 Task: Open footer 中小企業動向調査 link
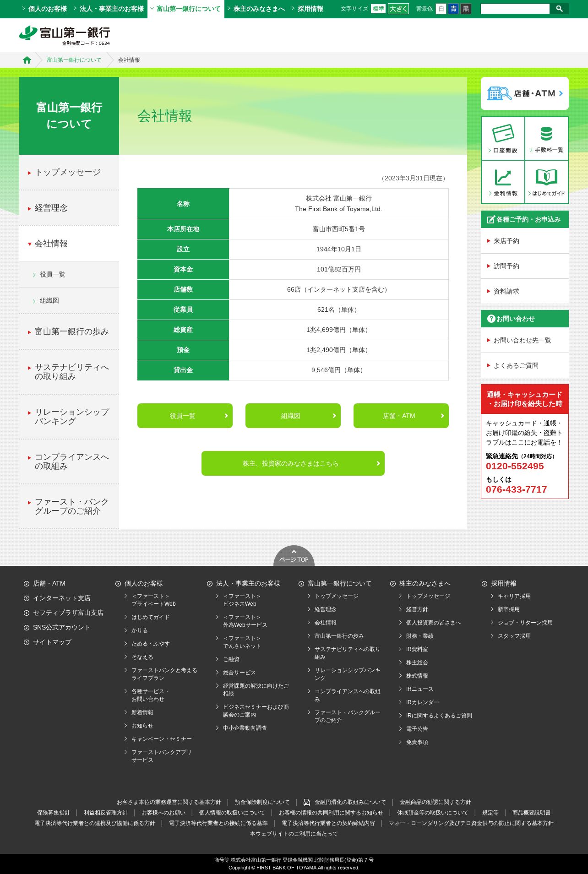click(x=245, y=728)
